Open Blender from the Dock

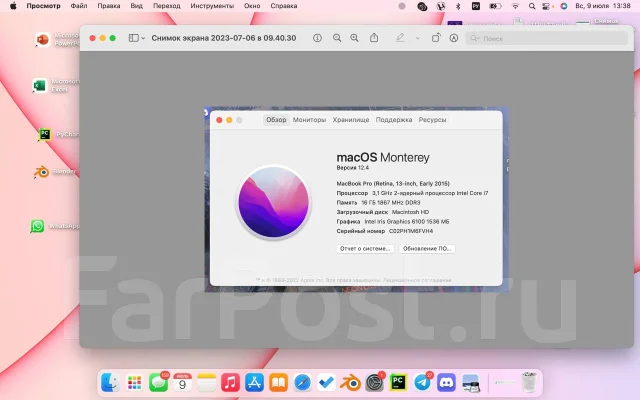pos(350,382)
